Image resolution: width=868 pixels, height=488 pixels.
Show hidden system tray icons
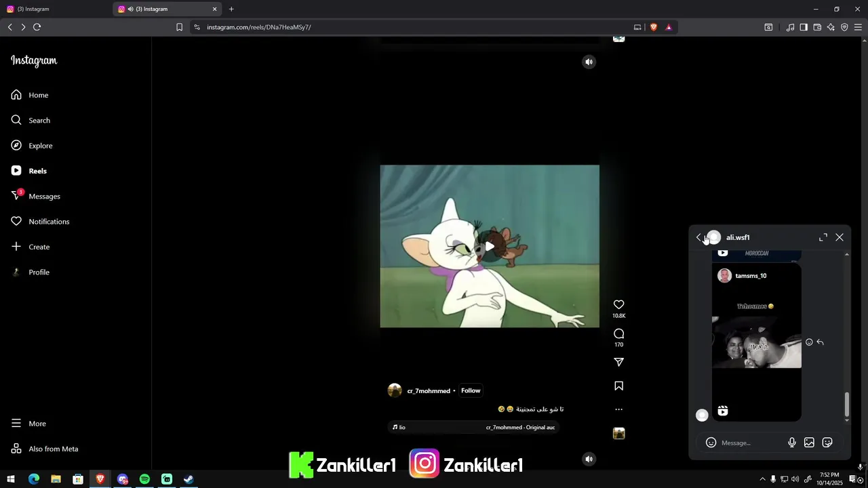pyautogui.click(x=762, y=479)
